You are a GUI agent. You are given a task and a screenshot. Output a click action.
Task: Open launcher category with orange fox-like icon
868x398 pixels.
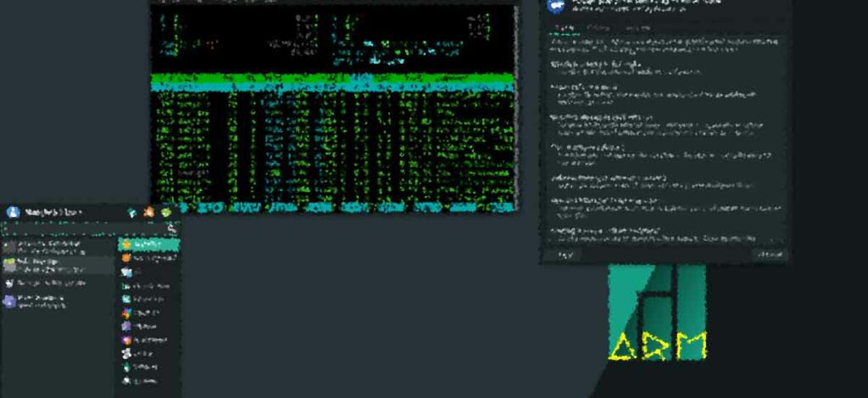148,258
